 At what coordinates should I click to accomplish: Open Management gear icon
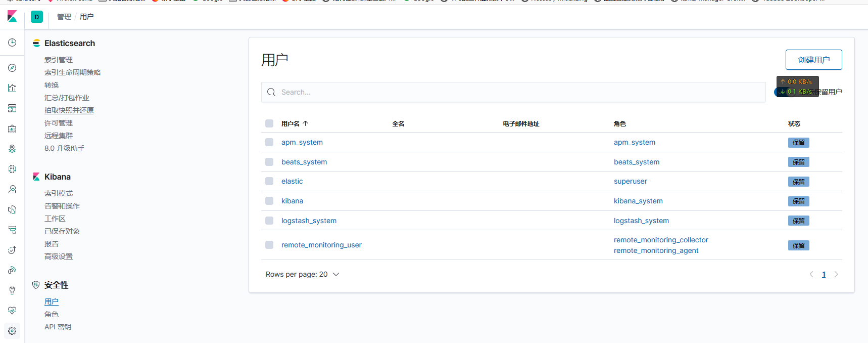(12, 331)
